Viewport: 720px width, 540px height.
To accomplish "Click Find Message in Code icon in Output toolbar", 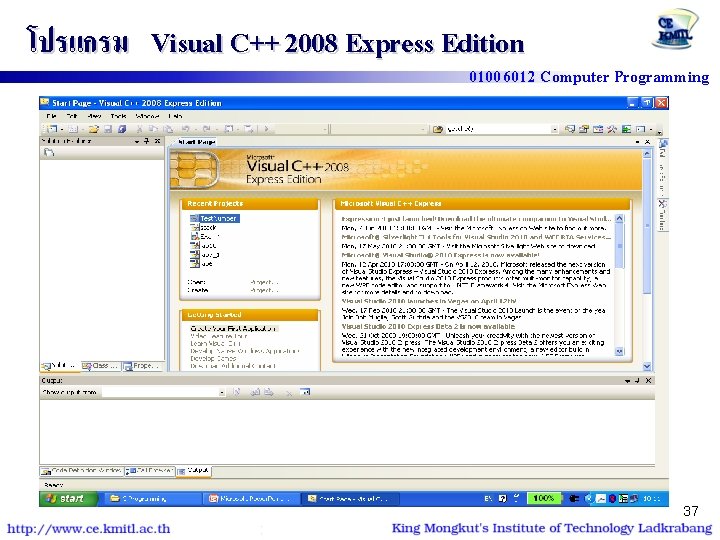I will coord(236,392).
